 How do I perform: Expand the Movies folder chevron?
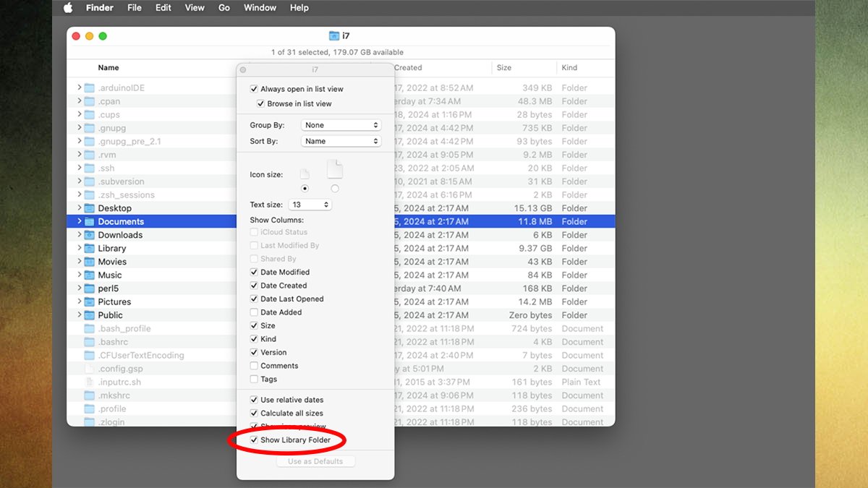tap(79, 262)
